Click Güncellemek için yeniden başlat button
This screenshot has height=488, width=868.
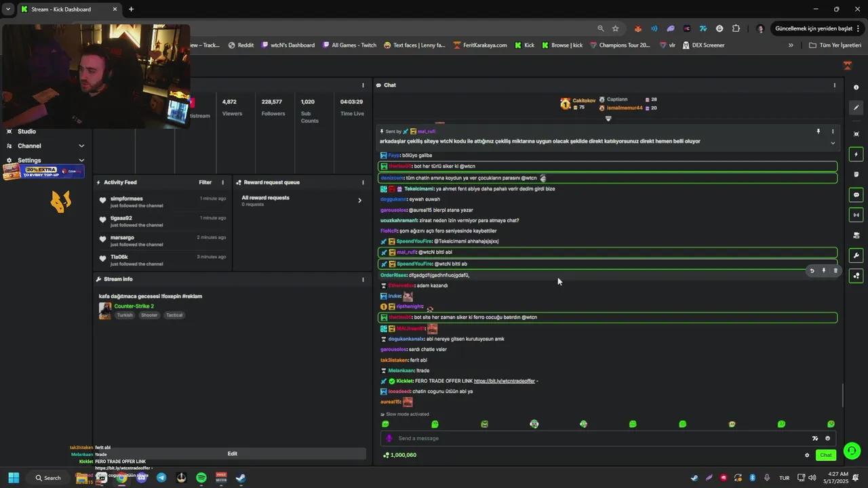[814, 28]
